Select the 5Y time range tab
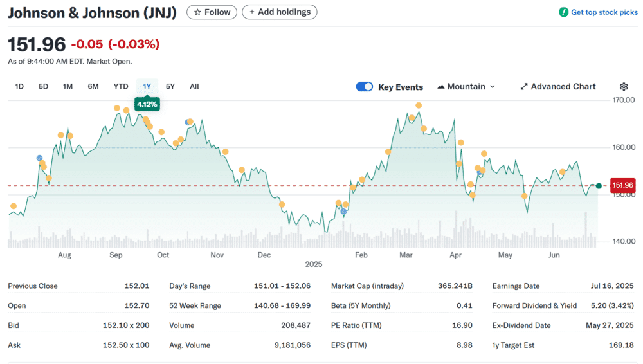 [170, 87]
